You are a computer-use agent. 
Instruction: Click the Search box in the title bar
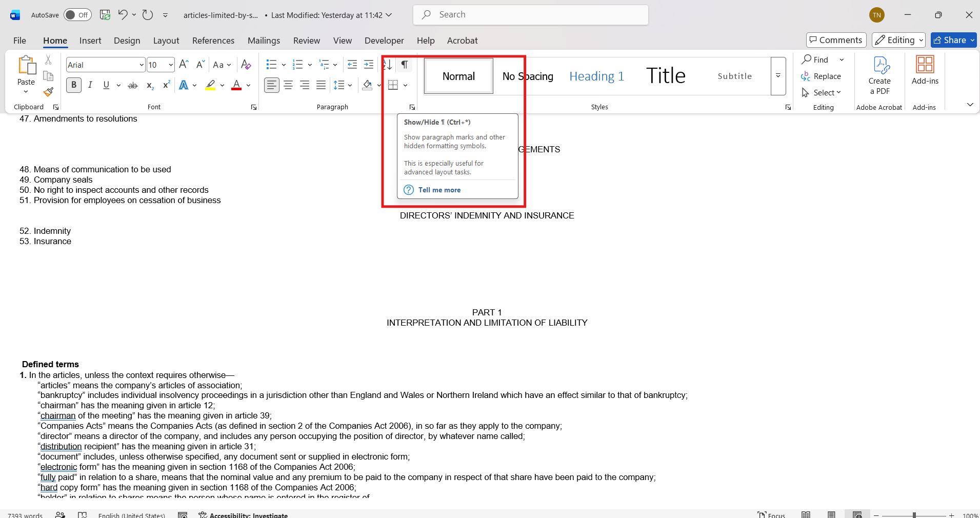point(531,15)
